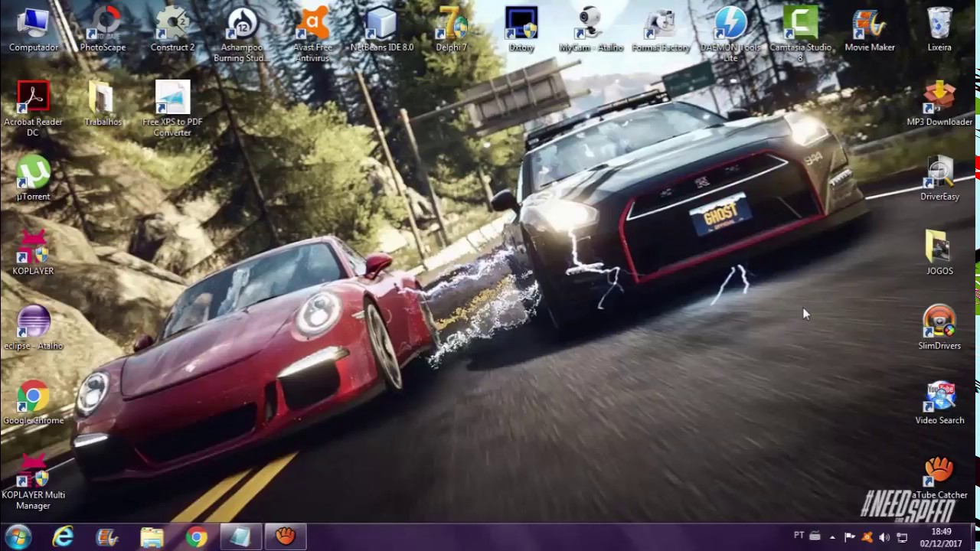Open the volume speaker control

[884, 537]
